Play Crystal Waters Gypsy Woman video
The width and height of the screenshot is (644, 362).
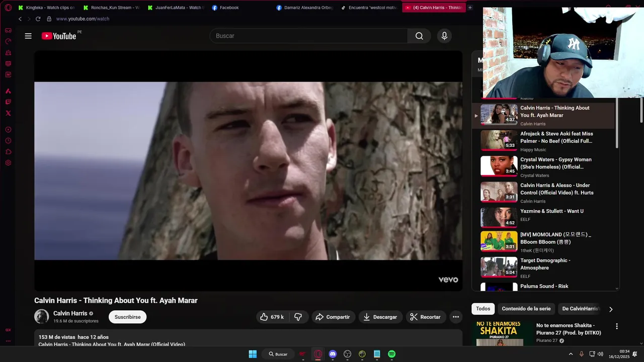click(x=543, y=166)
